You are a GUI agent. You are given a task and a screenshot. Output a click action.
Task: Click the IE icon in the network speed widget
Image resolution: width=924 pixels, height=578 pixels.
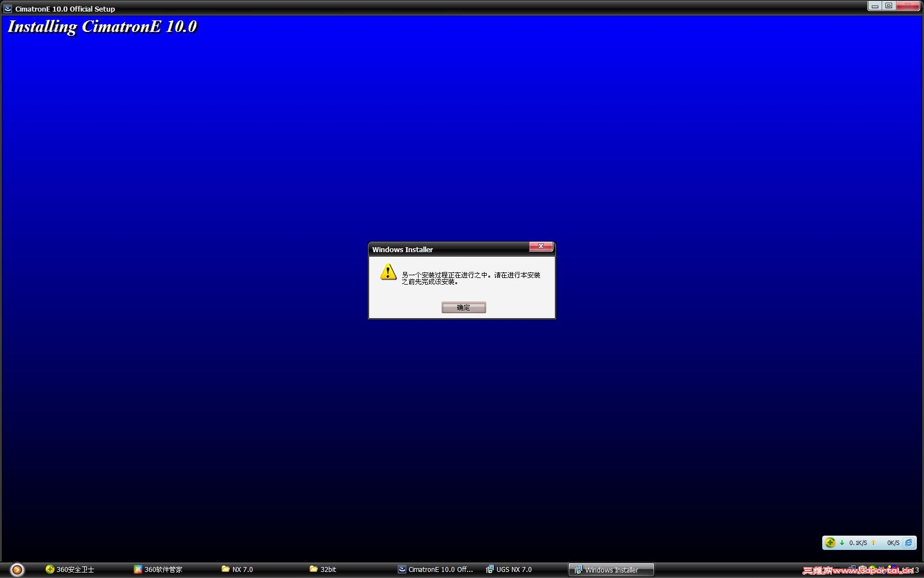pos(909,543)
